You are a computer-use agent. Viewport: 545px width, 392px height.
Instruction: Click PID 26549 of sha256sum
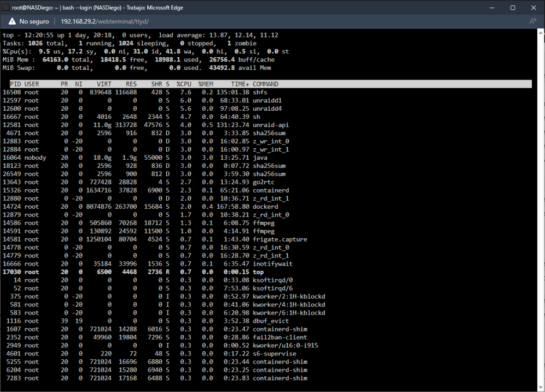pyautogui.click(x=12, y=174)
